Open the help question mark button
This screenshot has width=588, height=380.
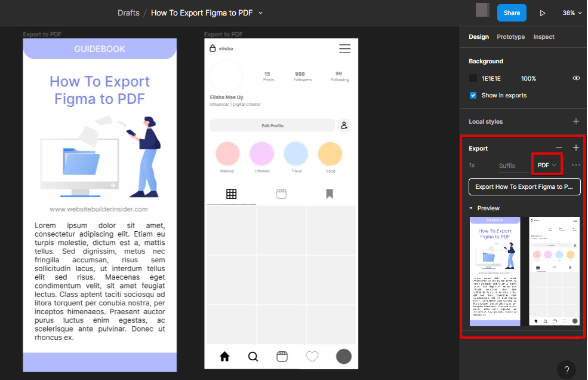point(567,369)
